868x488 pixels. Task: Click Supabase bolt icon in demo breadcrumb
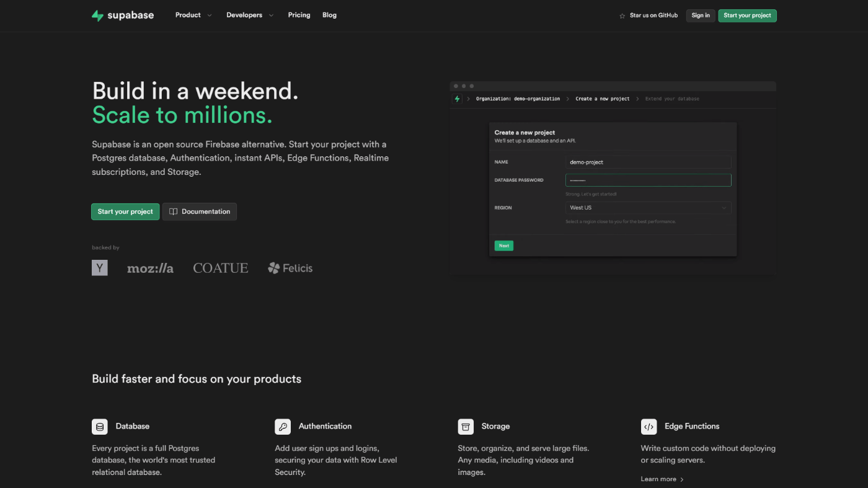point(458,99)
